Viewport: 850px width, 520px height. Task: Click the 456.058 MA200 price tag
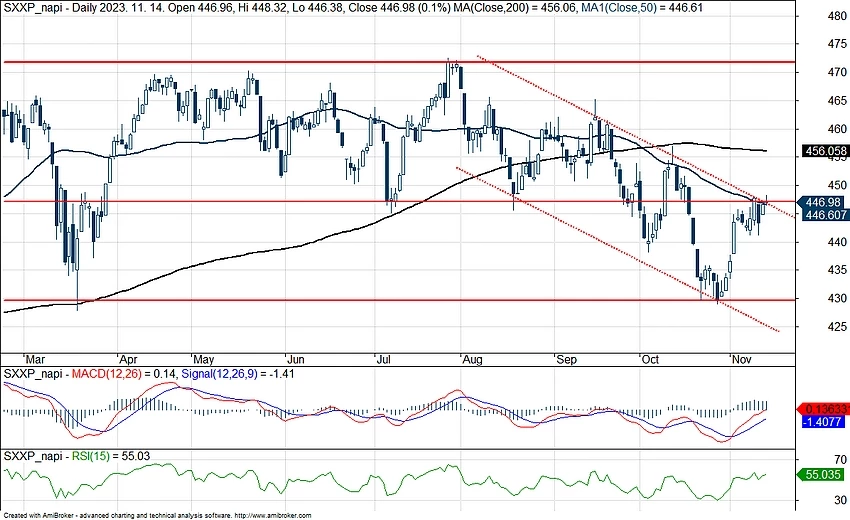(825, 152)
